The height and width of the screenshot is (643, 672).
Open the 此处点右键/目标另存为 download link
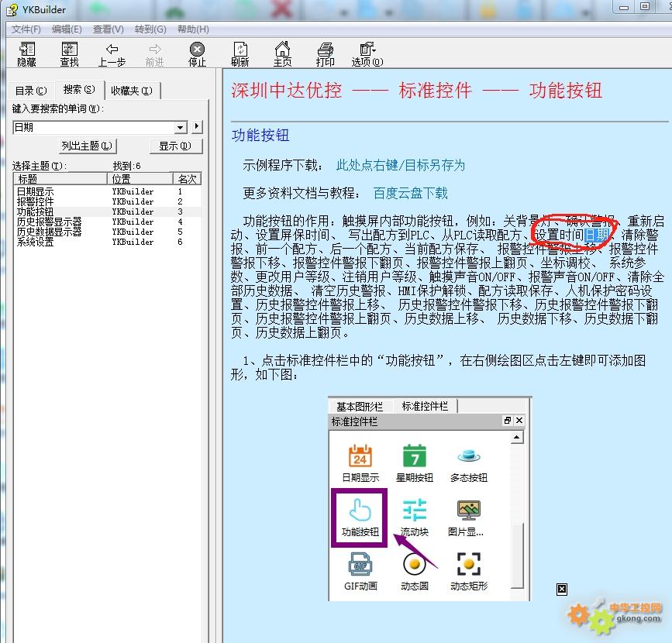[x=400, y=165]
